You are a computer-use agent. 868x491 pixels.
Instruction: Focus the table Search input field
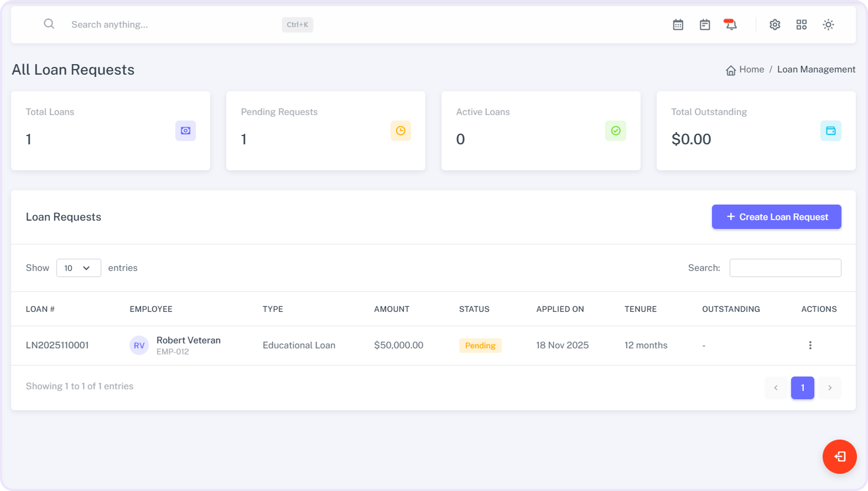pyautogui.click(x=785, y=268)
